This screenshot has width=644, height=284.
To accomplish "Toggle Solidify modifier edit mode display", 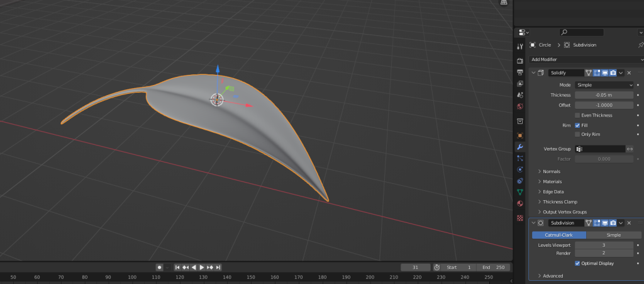I will [x=597, y=73].
